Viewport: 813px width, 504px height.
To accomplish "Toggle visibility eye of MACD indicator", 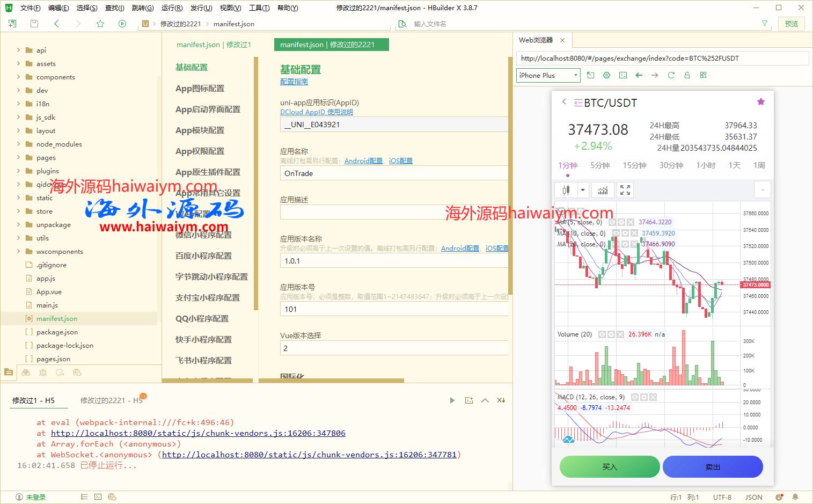I will pos(635,397).
